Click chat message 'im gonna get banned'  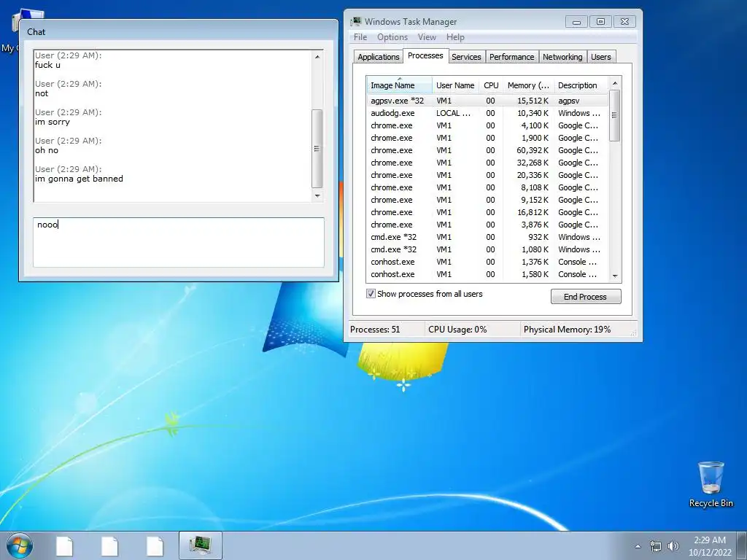click(79, 179)
